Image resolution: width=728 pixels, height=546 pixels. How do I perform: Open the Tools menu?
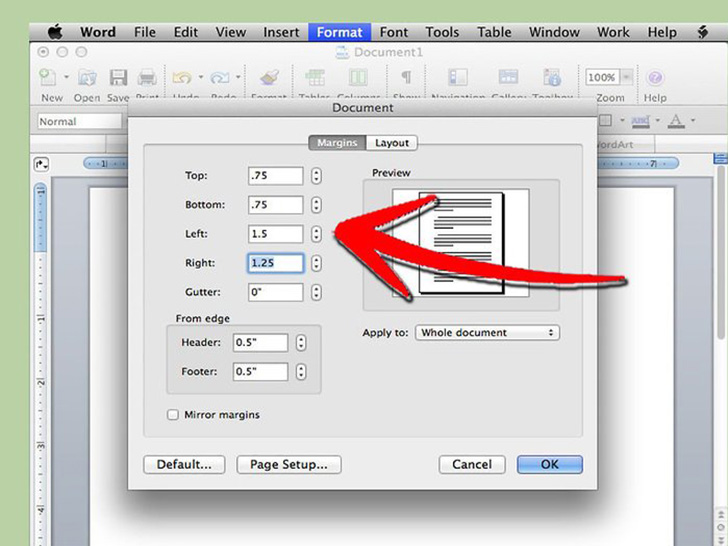442,32
